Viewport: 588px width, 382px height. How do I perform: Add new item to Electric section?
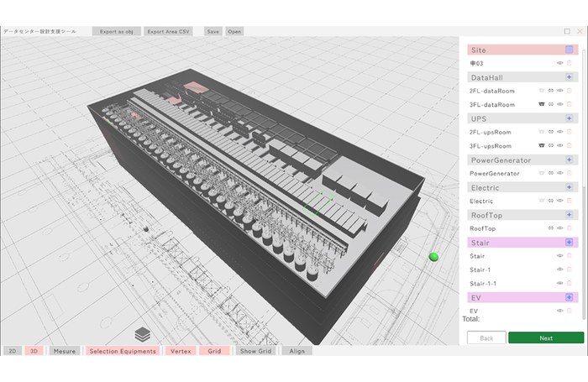570,187
